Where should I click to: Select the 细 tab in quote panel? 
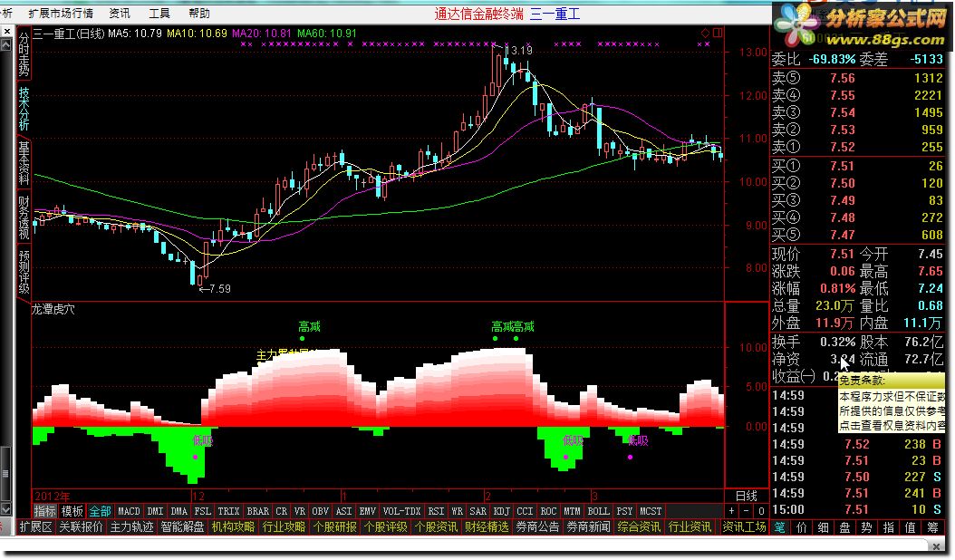point(823,527)
